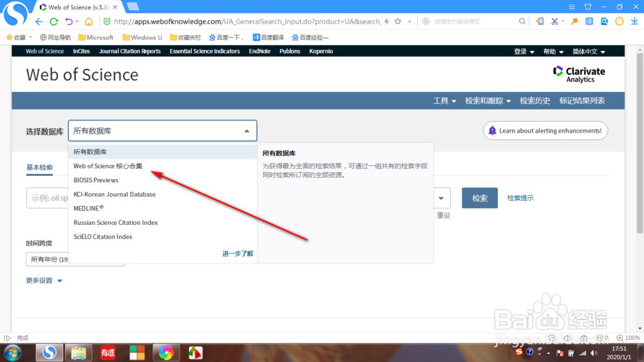This screenshot has width=644, height=362.
Task: Open the search field type dropdown arrow
Action: point(441,198)
